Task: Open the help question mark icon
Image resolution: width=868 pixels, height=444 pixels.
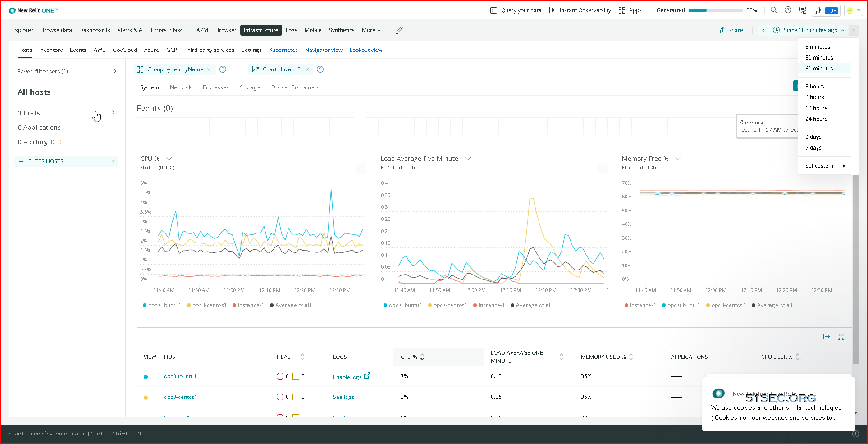Action: (x=788, y=10)
